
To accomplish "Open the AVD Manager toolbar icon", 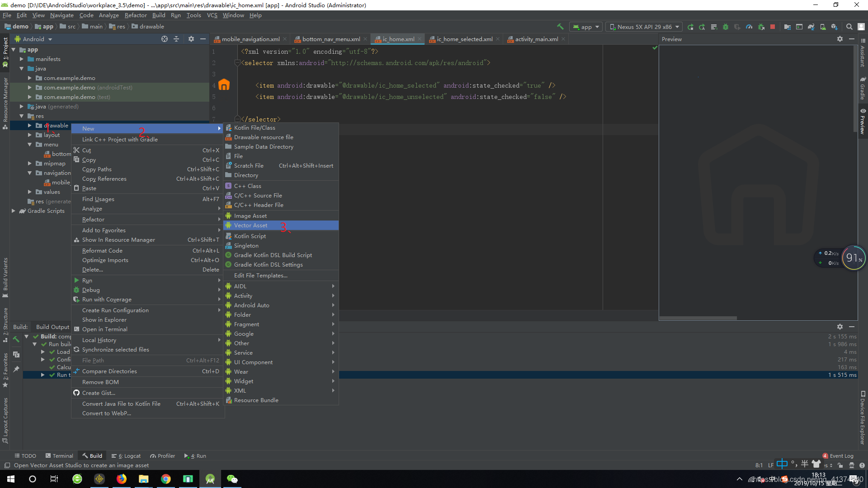I will [x=823, y=27].
